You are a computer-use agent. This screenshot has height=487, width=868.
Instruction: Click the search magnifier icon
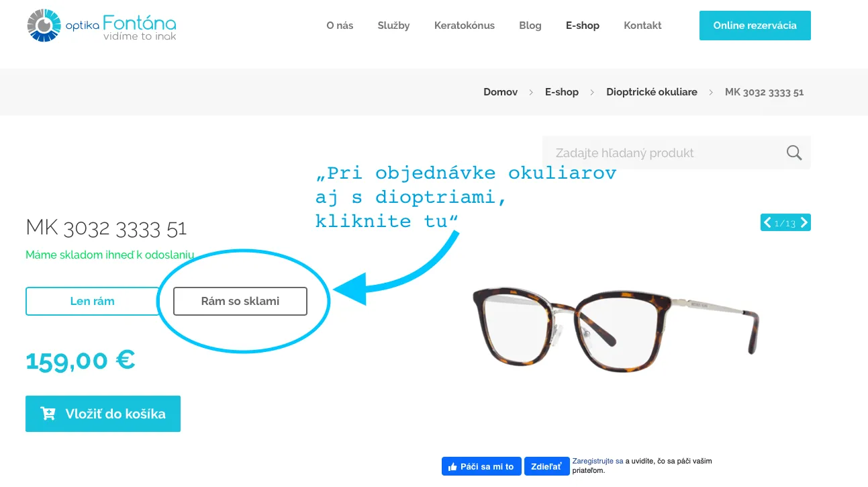[x=794, y=152]
